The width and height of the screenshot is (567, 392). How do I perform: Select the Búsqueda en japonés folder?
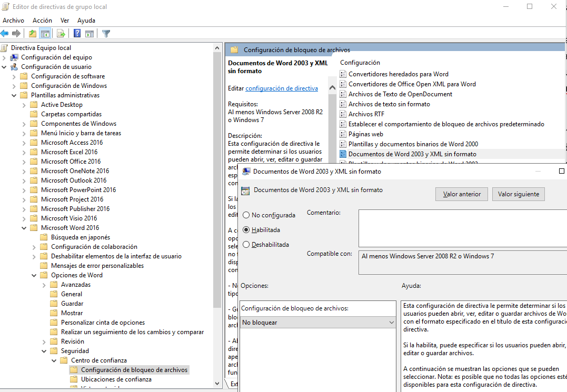pos(80,237)
